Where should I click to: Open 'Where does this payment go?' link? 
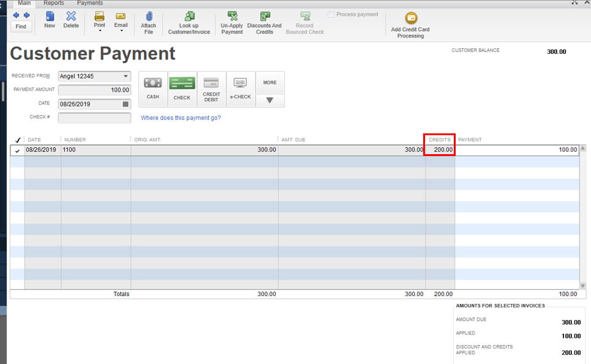click(x=181, y=118)
